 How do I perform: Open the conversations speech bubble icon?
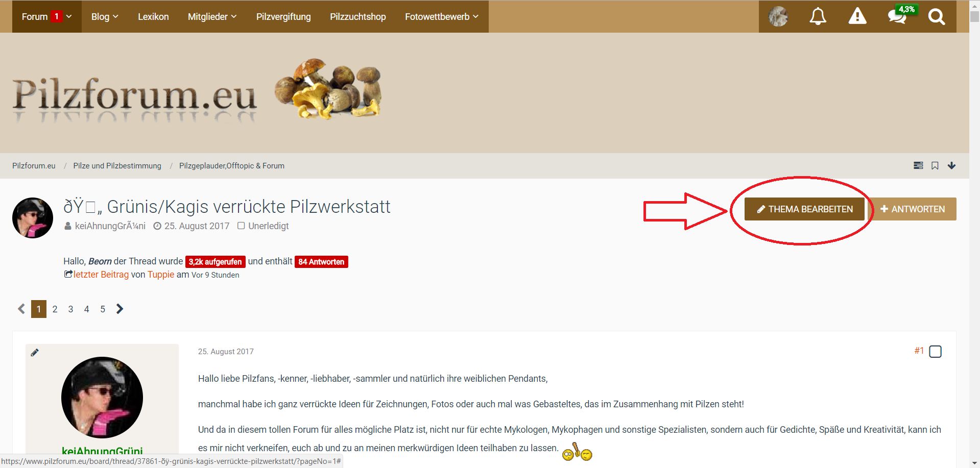pyautogui.click(x=897, y=16)
